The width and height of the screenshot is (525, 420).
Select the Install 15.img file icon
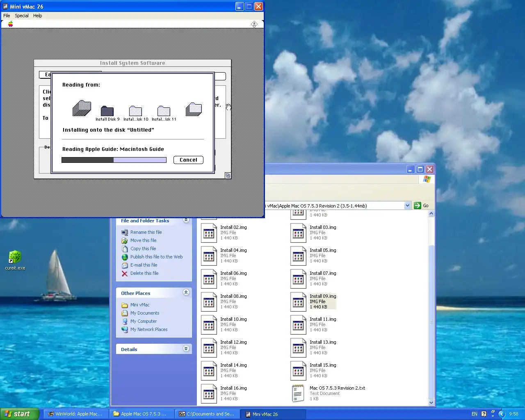(x=298, y=370)
